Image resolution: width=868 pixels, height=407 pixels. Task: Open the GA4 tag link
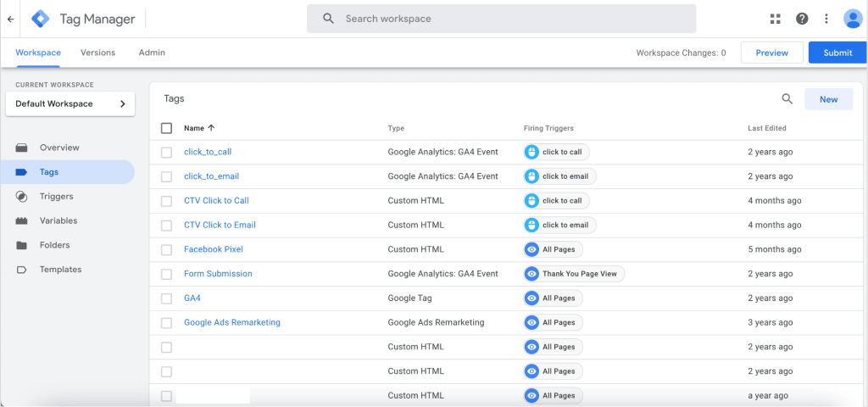[x=192, y=298]
